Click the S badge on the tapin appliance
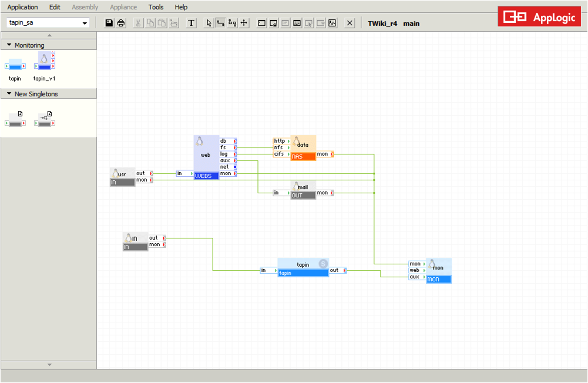 [x=323, y=264]
